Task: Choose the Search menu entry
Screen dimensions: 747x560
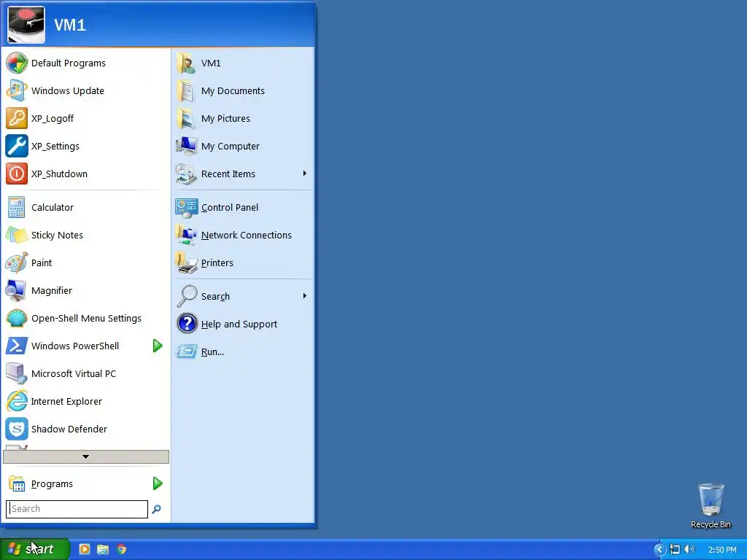Action: click(242, 296)
